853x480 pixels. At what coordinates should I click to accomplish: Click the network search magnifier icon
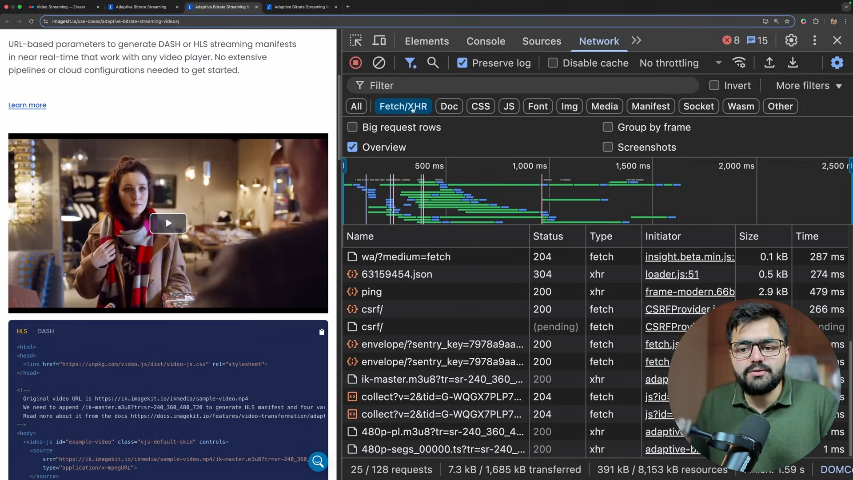(433, 63)
